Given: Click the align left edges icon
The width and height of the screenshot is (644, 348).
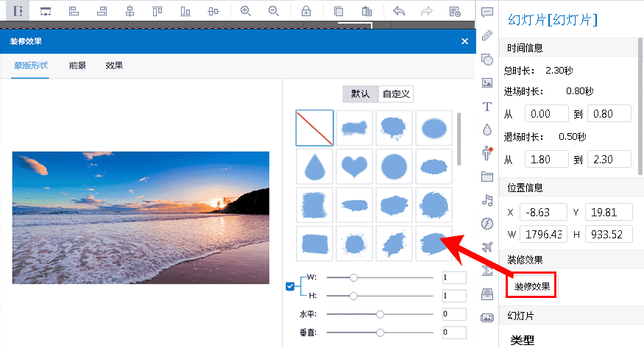Looking at the screenshot, I should point(74,11).
